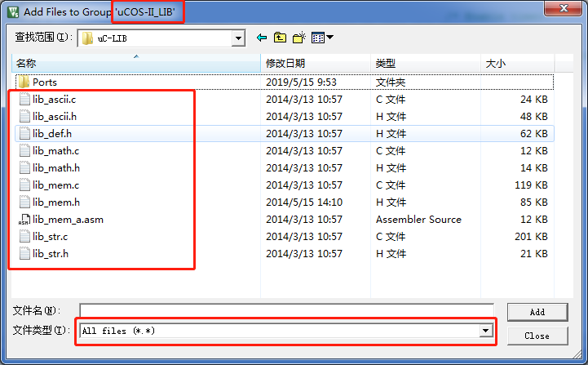Click the 201 KB size cell
The image size is (588, 365).
(531, 237)
